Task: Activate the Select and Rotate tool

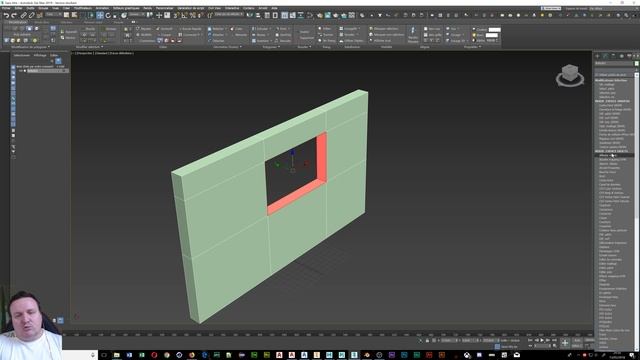Action: [x=108, y=15]
